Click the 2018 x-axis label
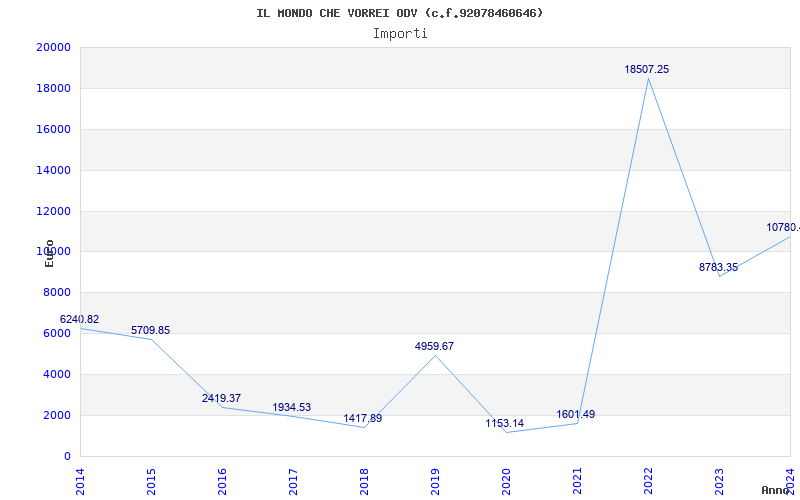Image resolution: width=800 pixels, height=500 pixels. pyautogui.click(x=364, y=482)
